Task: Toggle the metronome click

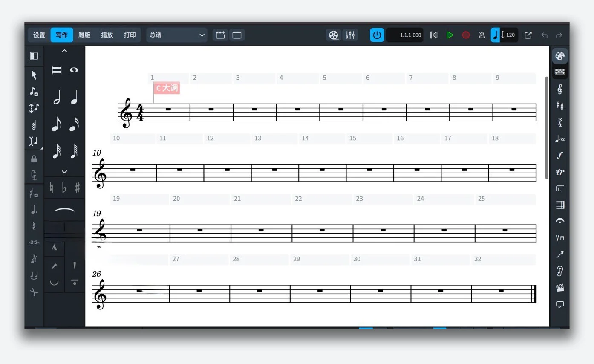Action: [x=482, y=35]
